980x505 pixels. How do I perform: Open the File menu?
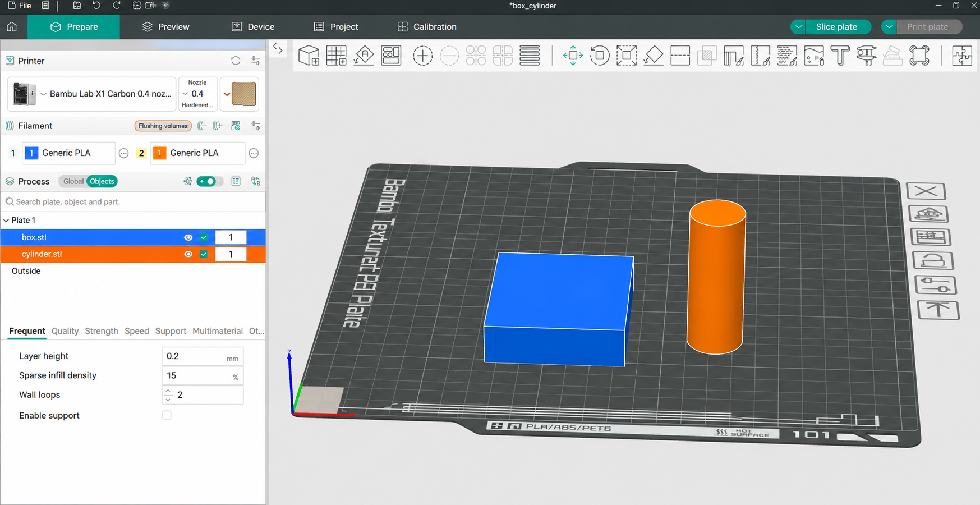click(x=20, y=6)
